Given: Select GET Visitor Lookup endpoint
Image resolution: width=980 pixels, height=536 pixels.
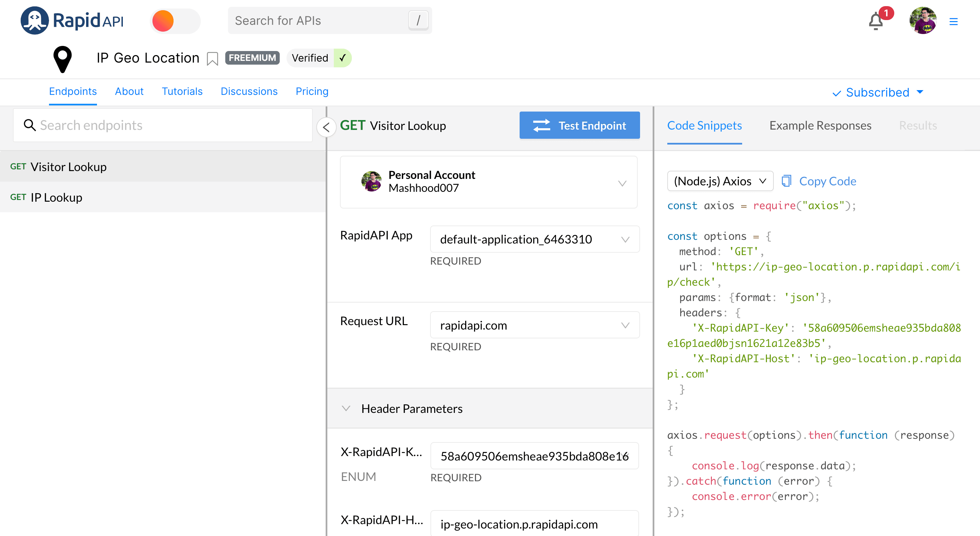Looking at the screenshot, I should 163,167.
